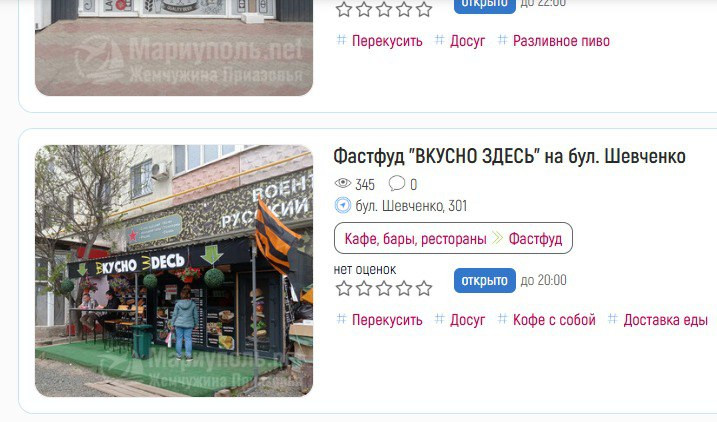The height and width of the screenshot is (422, 717).
Task: Open "Досуг" tag under ВКУСНО ЗДЕСЬ listing
Action: click(467, 320)
